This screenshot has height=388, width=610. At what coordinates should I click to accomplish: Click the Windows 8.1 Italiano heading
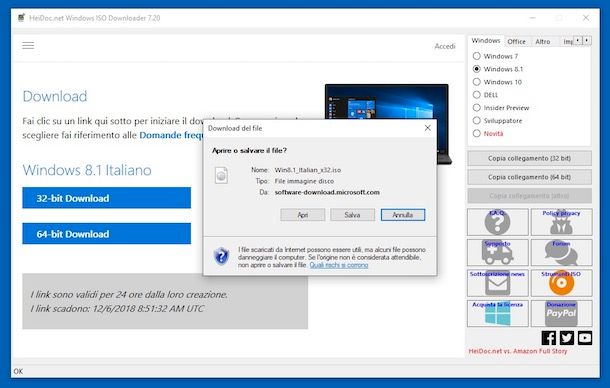[87, 170]
